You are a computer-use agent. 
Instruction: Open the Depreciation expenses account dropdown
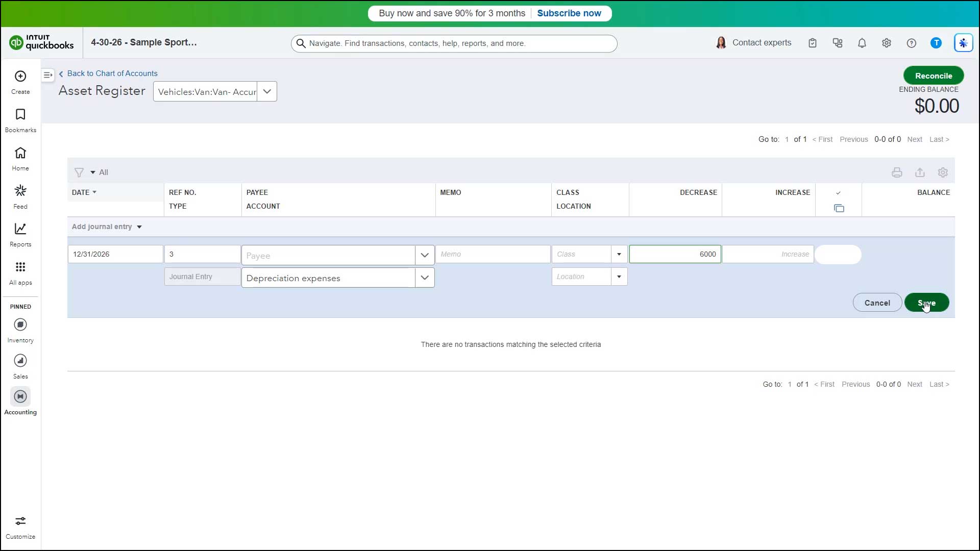click(x=425, y=278)
